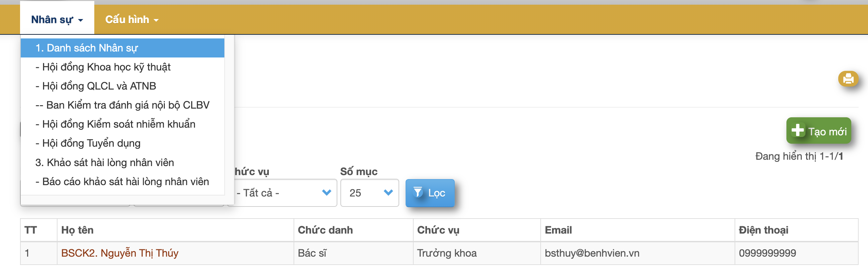Open the Cấu hình menu
The image size is (868, 272).
132,19
